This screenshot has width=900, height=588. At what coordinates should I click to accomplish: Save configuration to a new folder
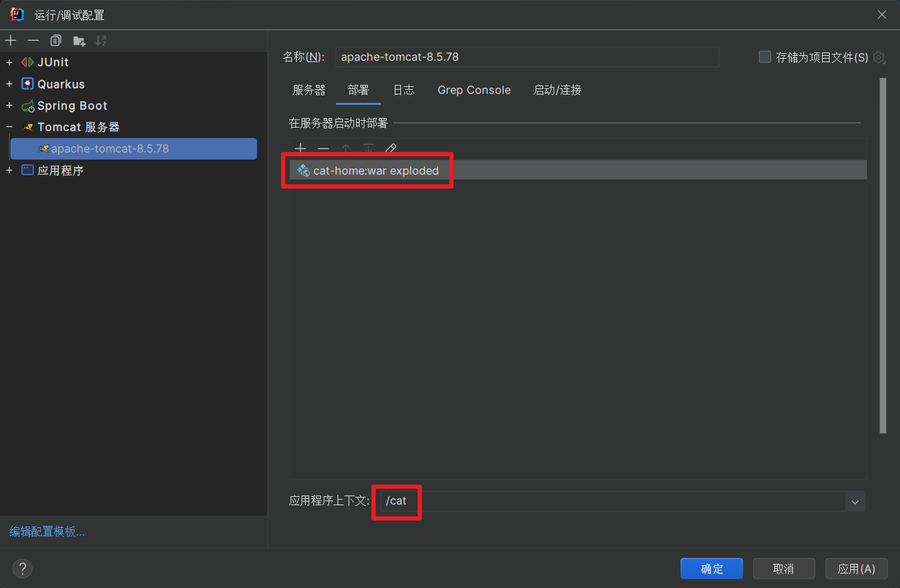coord(79,41)
